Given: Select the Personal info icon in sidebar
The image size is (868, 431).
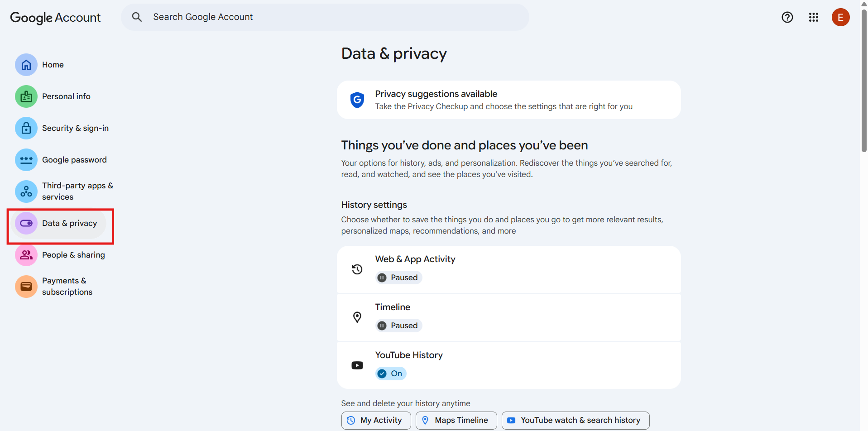Looking at the screenshot, I should (x=26, y=96).
